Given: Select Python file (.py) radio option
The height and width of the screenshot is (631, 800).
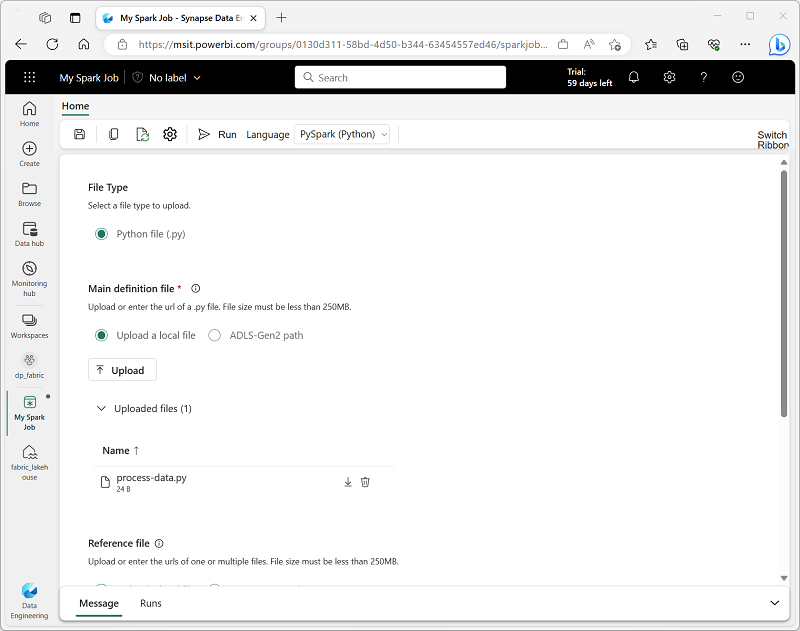Looking at the screenshot, I should (101, 234).
